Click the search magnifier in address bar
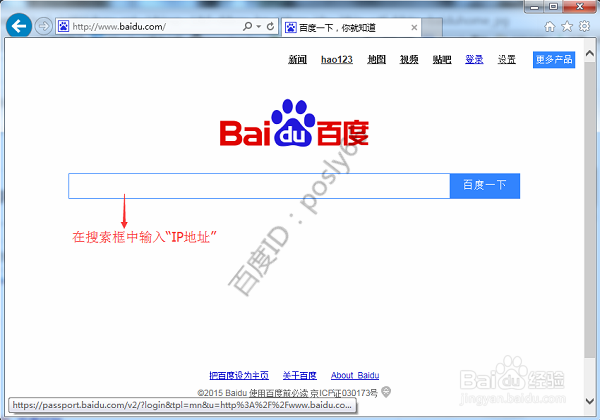 [248, 26]
